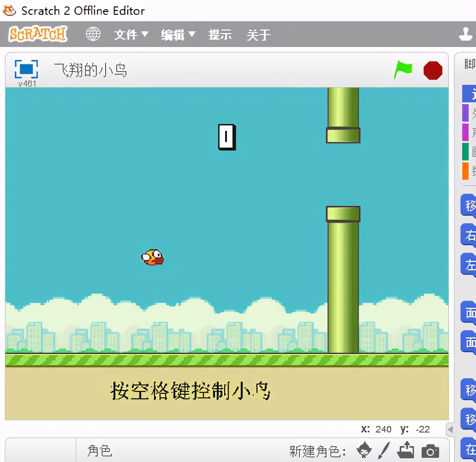
Task: Click the 关于 menu entry
Action: coord(258,35)
